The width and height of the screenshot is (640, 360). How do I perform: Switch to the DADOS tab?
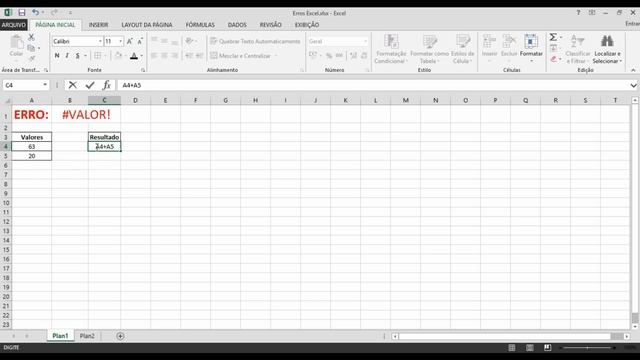coord(237,25)
